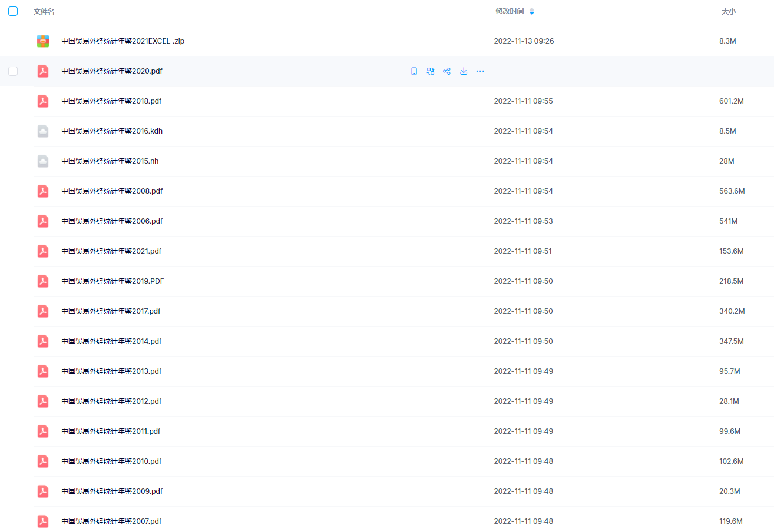
Task: Open file 中国贸易外经统计年鉴2019.PDF
Action: coord(113,281)
